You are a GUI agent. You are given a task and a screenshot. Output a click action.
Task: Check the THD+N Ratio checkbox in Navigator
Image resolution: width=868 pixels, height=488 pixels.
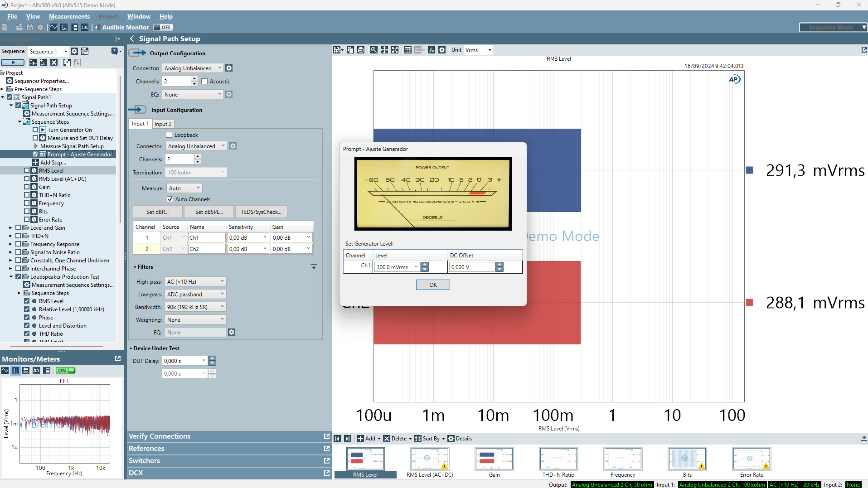(x=27, y=195)
